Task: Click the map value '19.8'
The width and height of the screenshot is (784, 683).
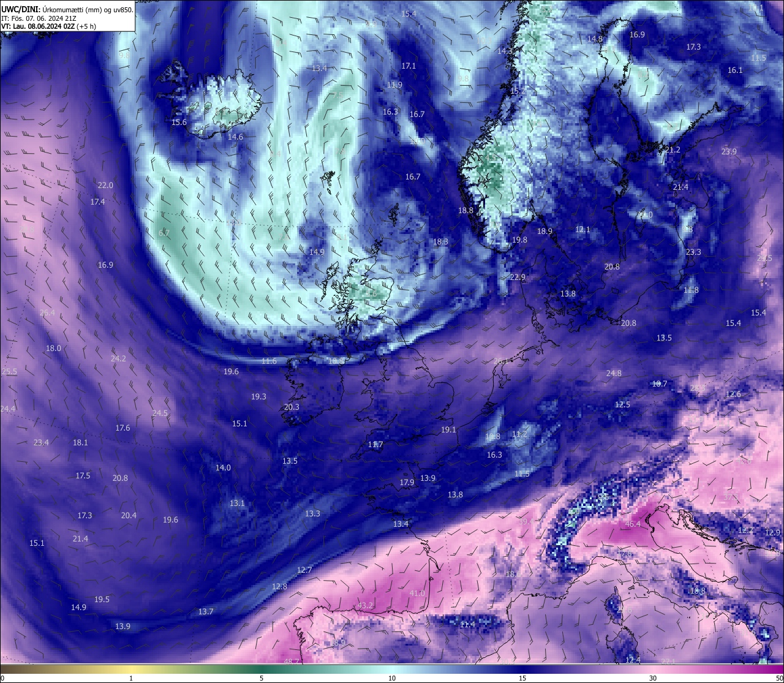Action: point(519,240)
